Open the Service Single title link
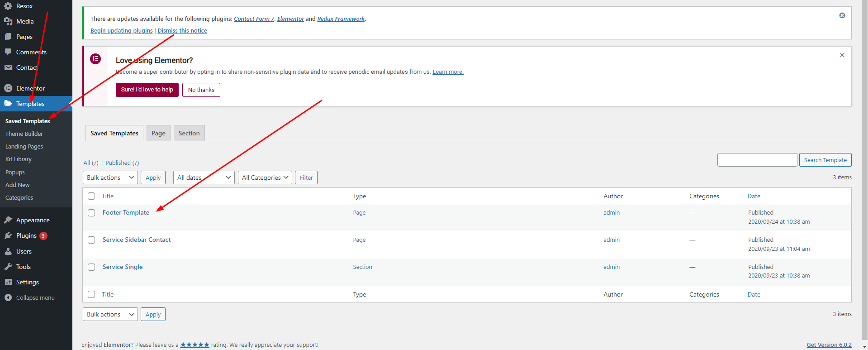The height and width of the screenshot is (350, 868). [123, 267]
